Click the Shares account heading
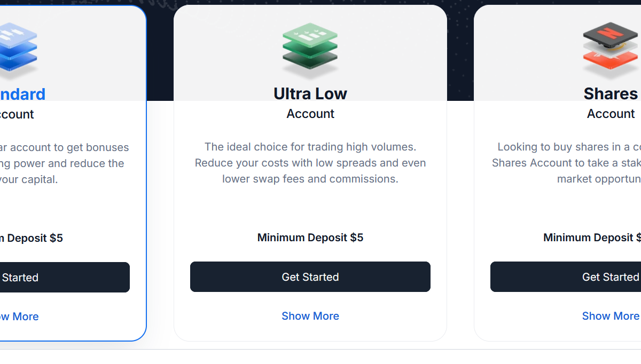Screen dimensions: 641x364 (611, 93)
